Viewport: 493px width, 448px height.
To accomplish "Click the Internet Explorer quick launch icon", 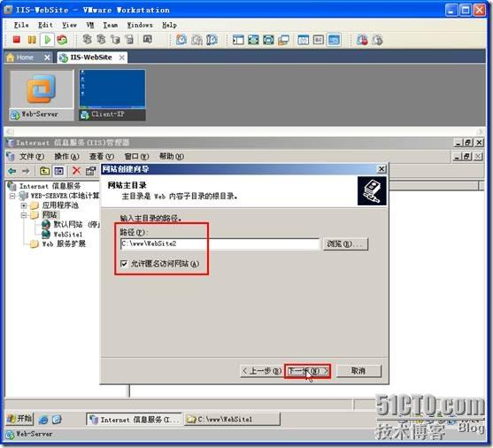I will point(43,419).
